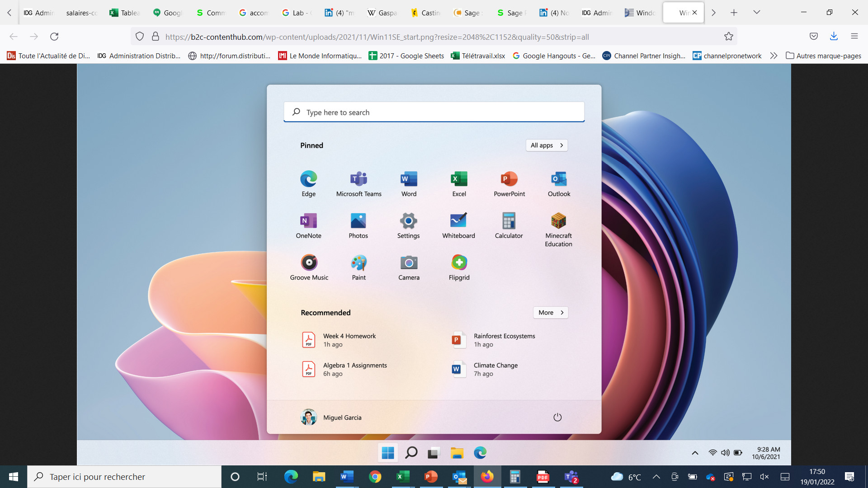Click Whiteboard pinned app icon
Image resolution: width=868 pixels, height=488 pixels.
(458, 225)
